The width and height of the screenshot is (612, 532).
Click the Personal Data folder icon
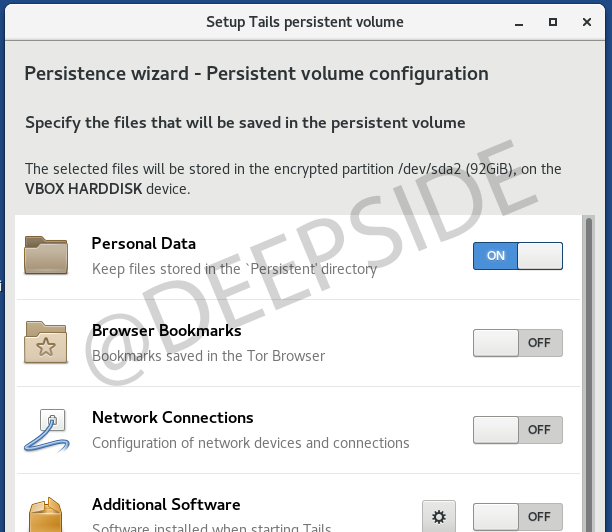pos(45,256)
